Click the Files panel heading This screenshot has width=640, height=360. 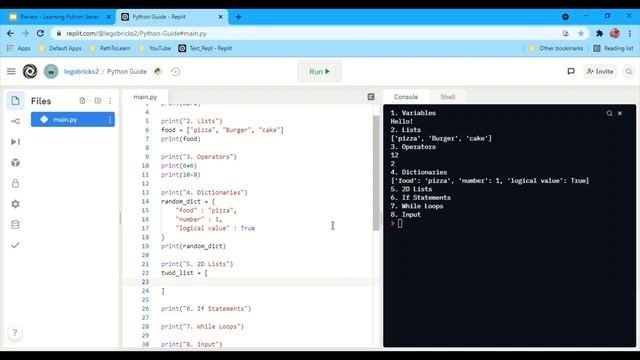tap(41, 101)
